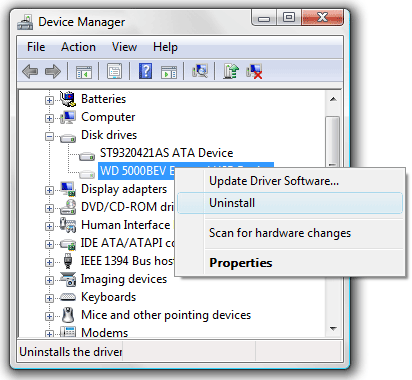Select ST9320421AS ATA Device
The height and width of the screenshot is (380, 412).
(166, 153)
